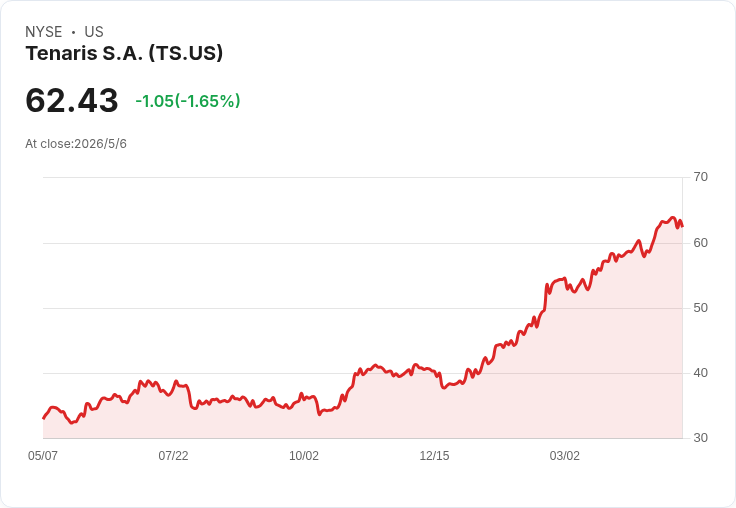
Task: Click the 50 price axis label
Action: 700,308
